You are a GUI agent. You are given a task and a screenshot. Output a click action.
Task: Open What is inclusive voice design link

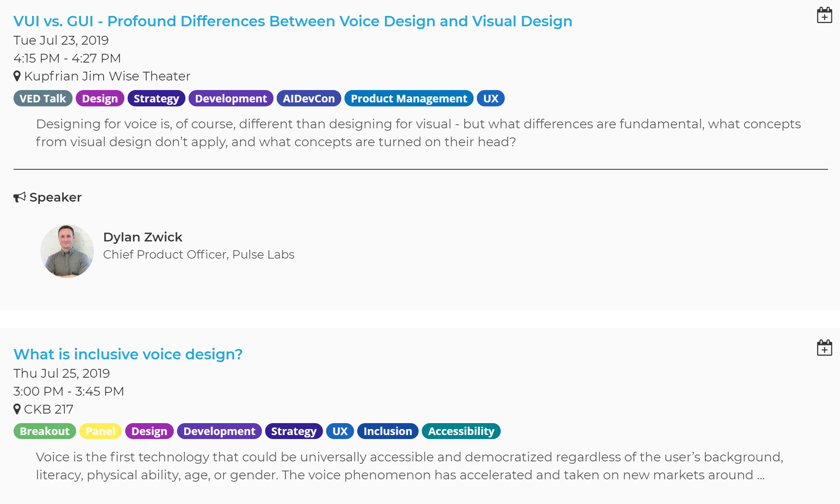coord(128,354)
